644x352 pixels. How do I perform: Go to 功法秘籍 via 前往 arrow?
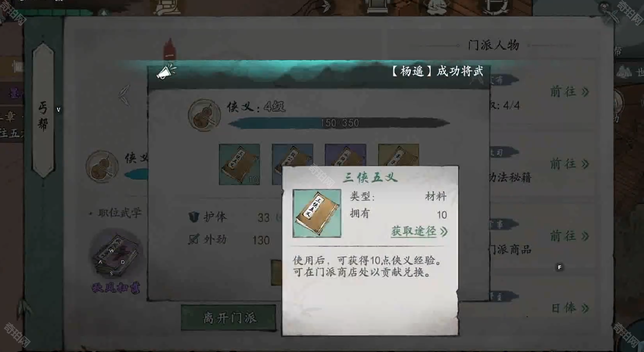(x=570, y=164)
